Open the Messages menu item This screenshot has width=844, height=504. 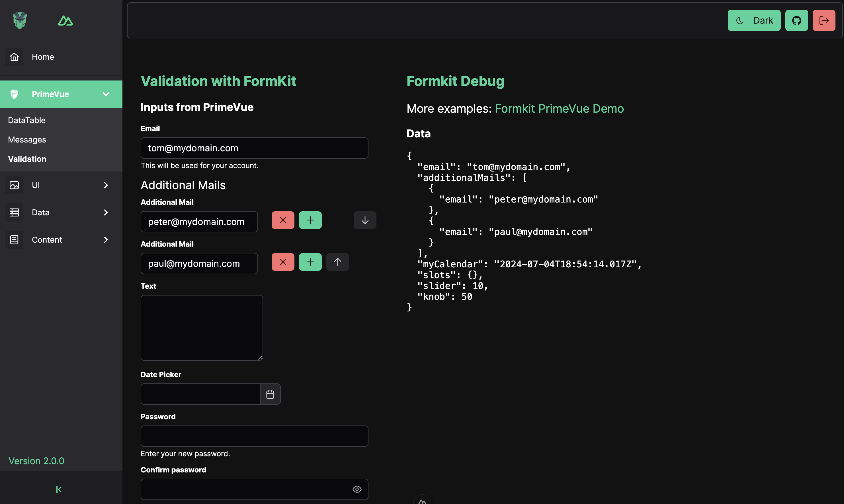(x=27, y=140)
